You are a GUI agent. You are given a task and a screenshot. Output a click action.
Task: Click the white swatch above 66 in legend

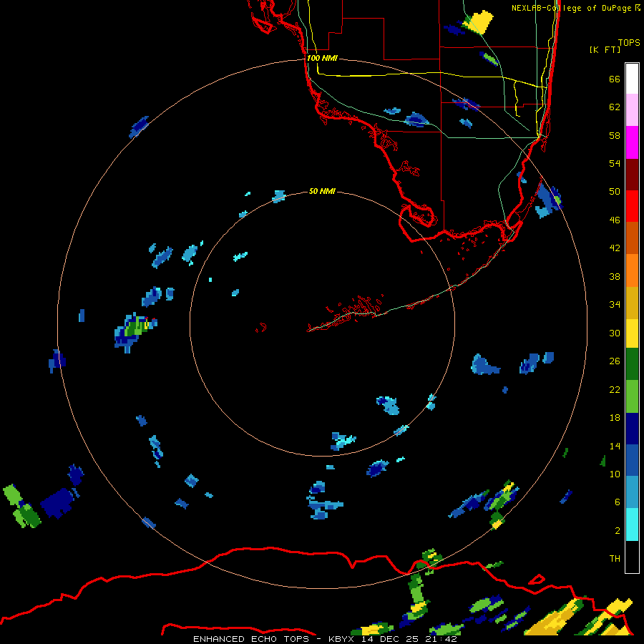point(632,79)
